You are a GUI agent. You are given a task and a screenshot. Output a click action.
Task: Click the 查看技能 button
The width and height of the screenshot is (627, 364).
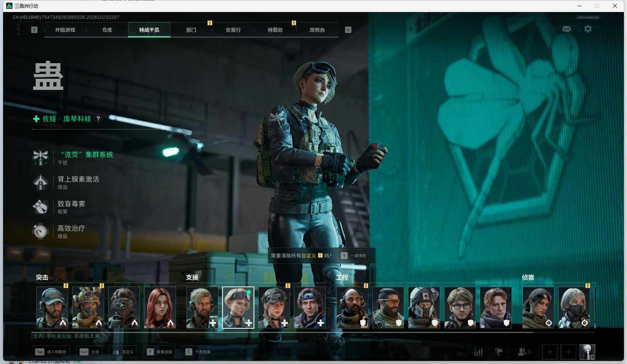[x=159, y=352]
